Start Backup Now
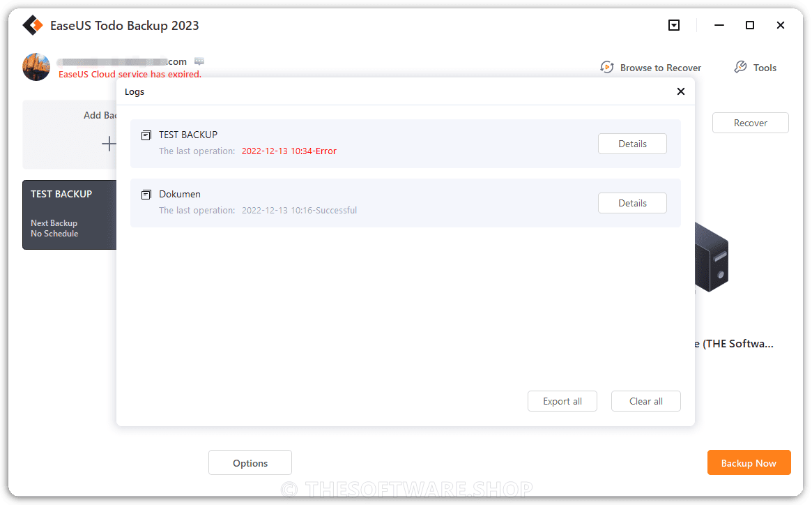Viewport: 812px width, 505px height. coord(749,462)
